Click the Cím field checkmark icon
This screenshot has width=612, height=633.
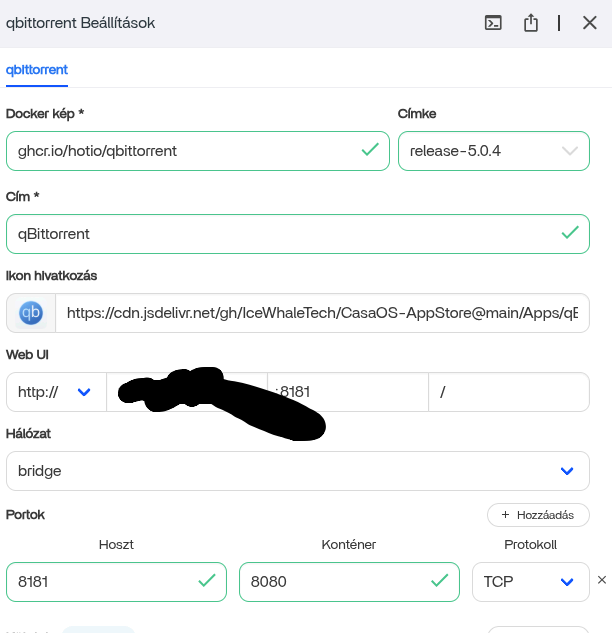point(570,233)
